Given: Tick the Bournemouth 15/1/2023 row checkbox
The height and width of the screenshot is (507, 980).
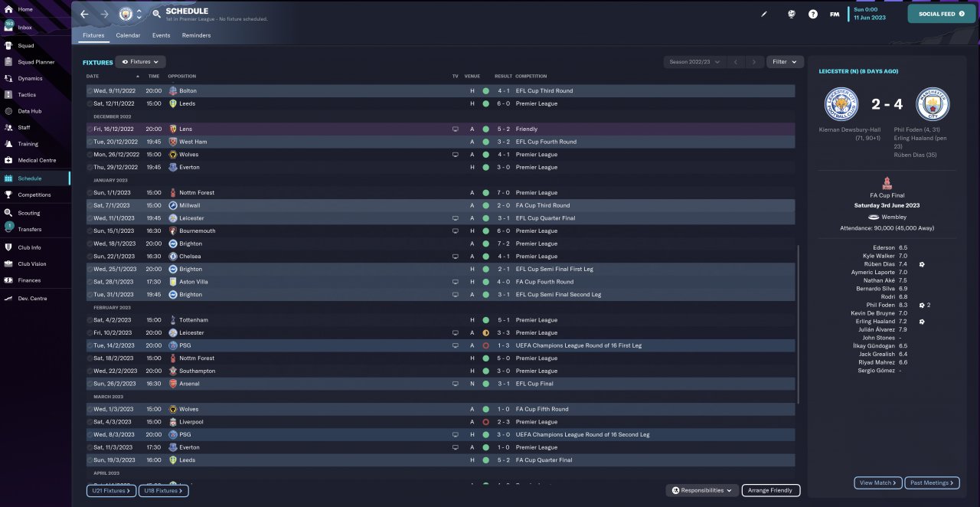Looking at the screenshot, I should [x=90, y=231].
